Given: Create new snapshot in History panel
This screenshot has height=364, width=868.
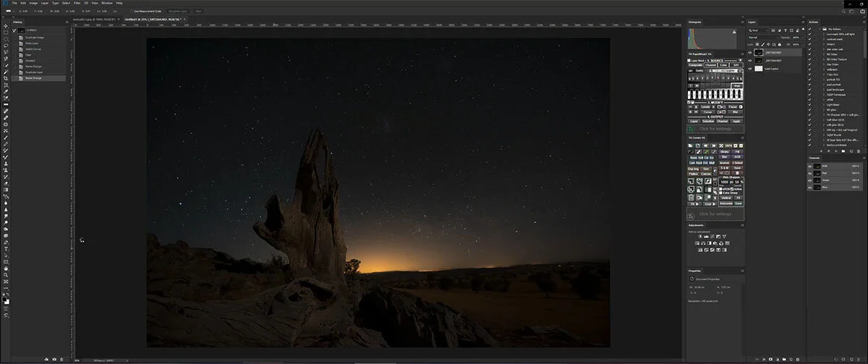Looking at the screenshot, I should [54, 359].
